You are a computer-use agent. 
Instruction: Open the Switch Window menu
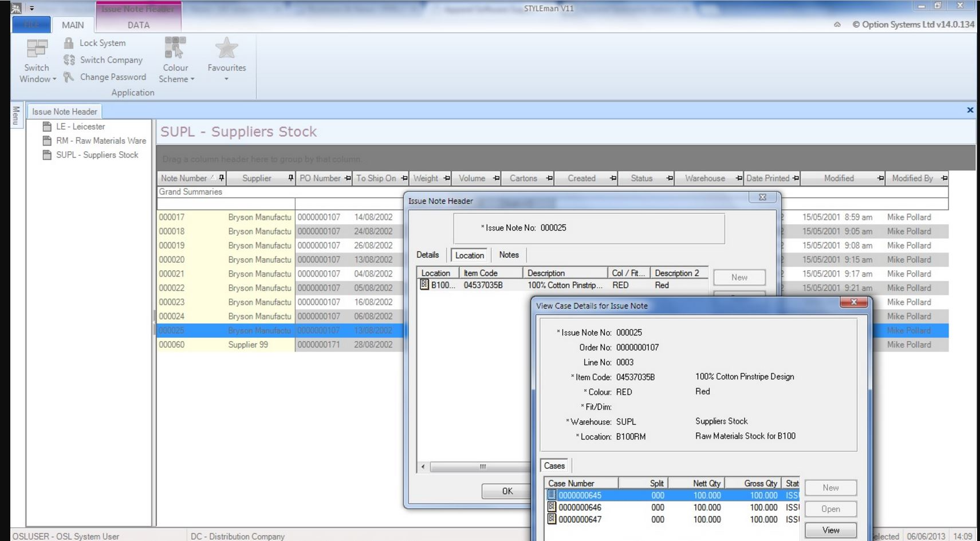point(37,61)
